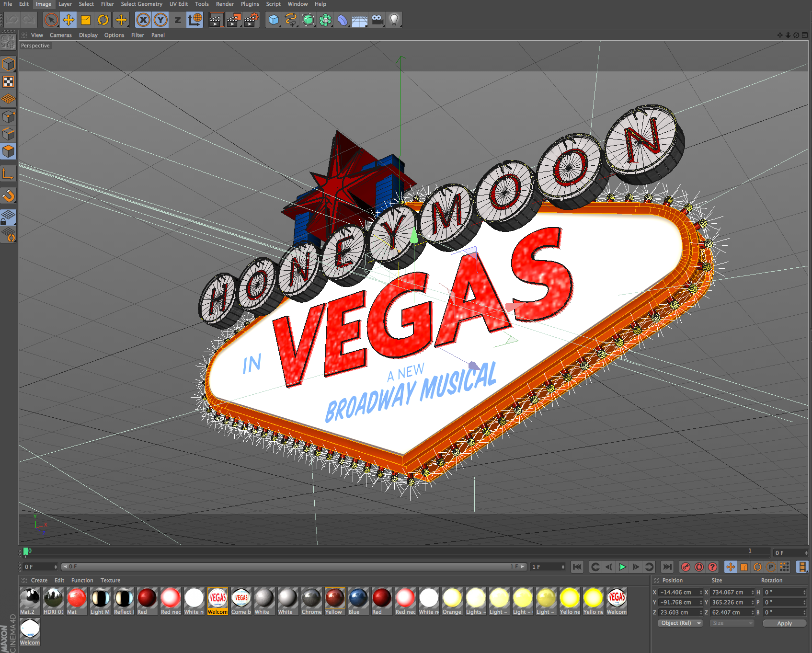Click stepper of end frame 1 F field

coord(562,567)
